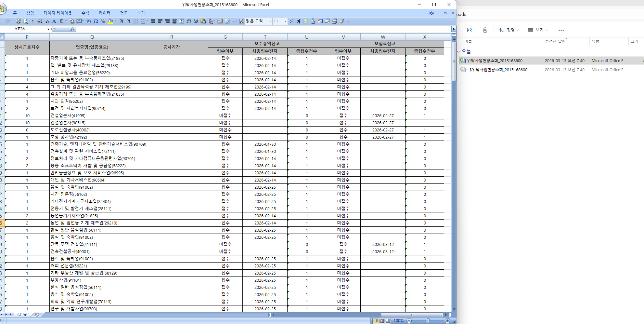
Task: Open the 페이지 레이아웃 ribbon tab
Action: (58, 13)
